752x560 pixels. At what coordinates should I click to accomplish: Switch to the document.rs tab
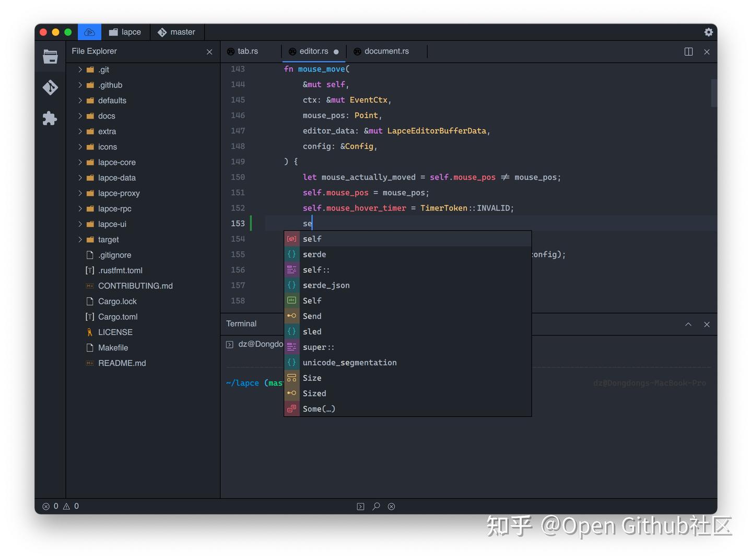(386, 51)
